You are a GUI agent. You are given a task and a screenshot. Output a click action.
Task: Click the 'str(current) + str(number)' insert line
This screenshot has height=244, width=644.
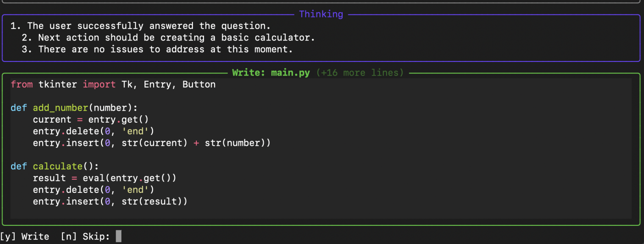pos(152,143)
